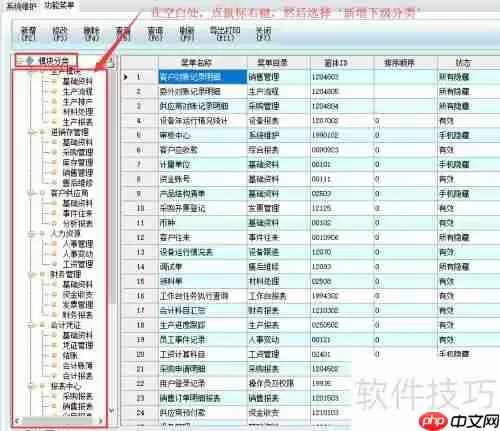Screen dimensions: 500x431
Task: Select 采购报表 in the tree
Action: tap(78, 396)
